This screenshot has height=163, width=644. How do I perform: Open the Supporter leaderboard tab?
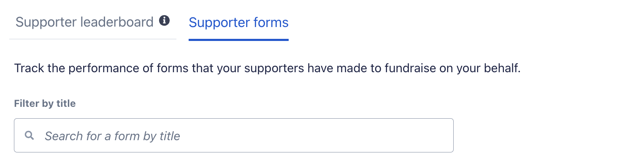pos(84,22)
